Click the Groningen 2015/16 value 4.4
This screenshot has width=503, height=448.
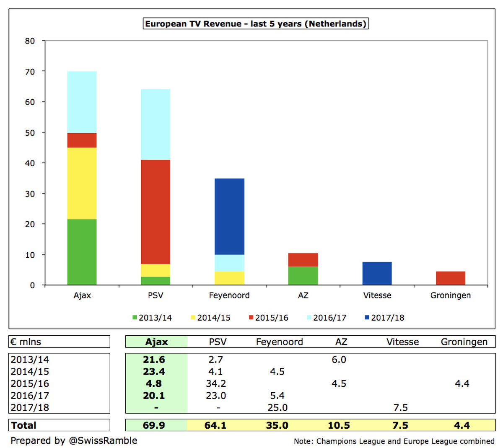coord(462,383)
